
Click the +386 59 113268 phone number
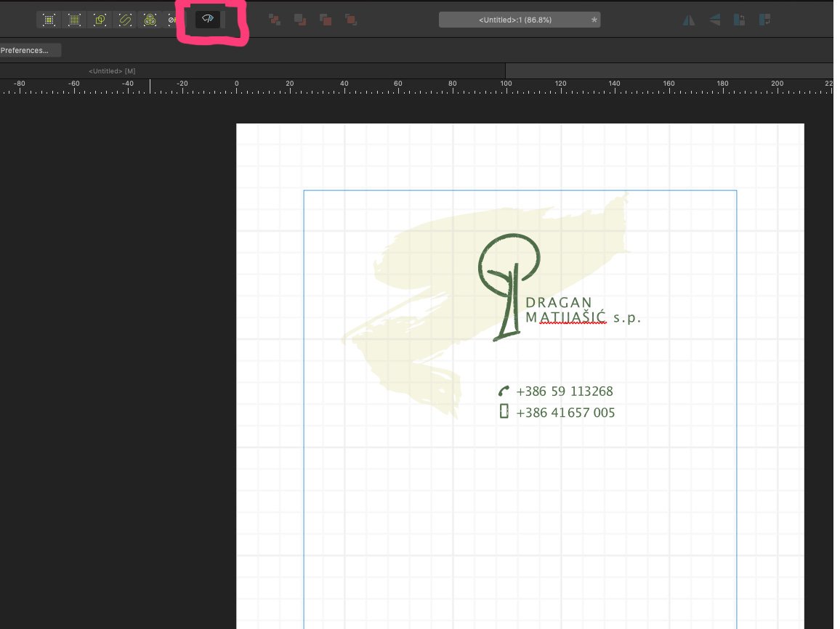564,391
